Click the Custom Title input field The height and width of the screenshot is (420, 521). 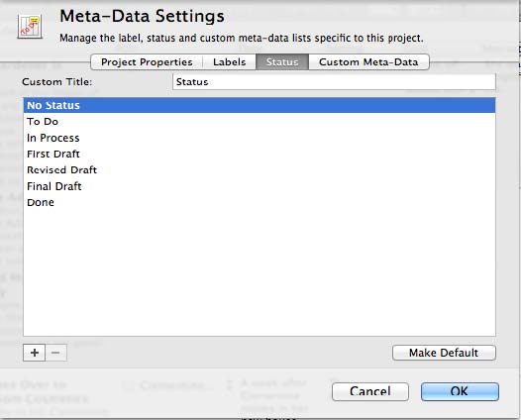tap(334, 82)
